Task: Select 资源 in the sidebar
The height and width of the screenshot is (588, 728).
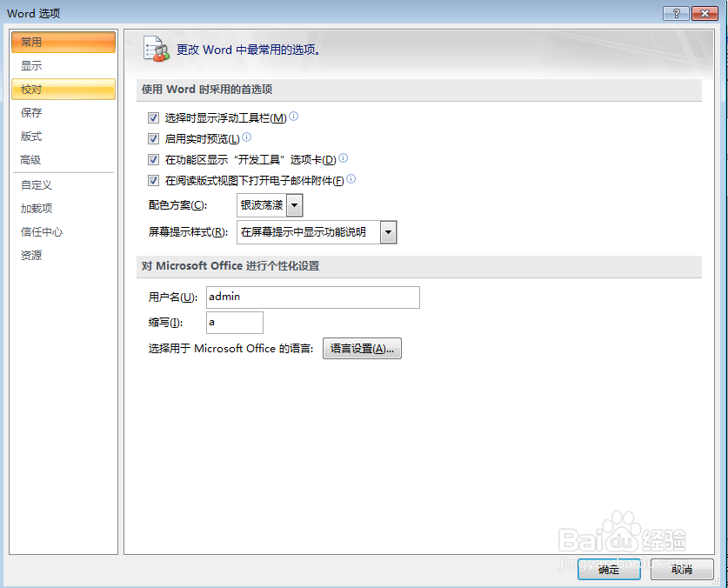Action: (x=63, y=256)
